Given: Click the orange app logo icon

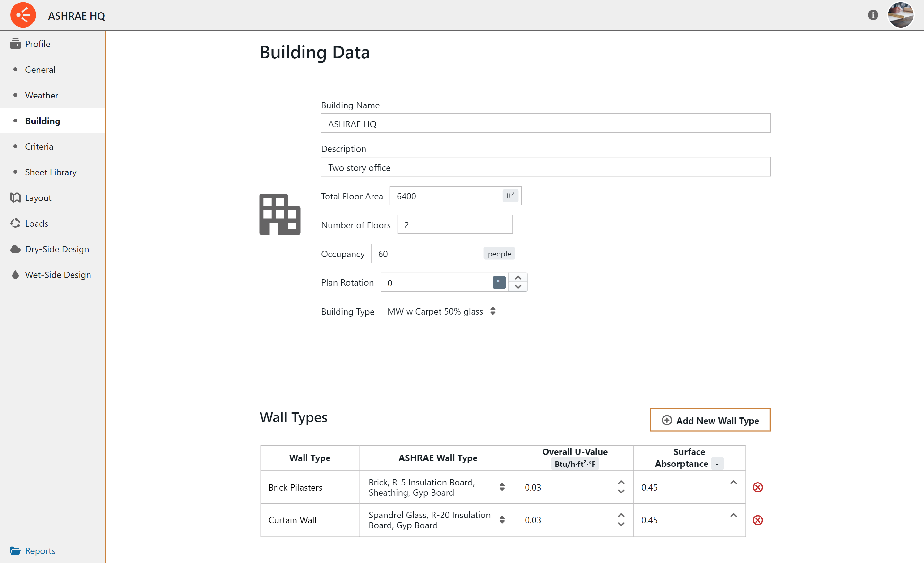Looking at the screenshot, I should (23, 15).
